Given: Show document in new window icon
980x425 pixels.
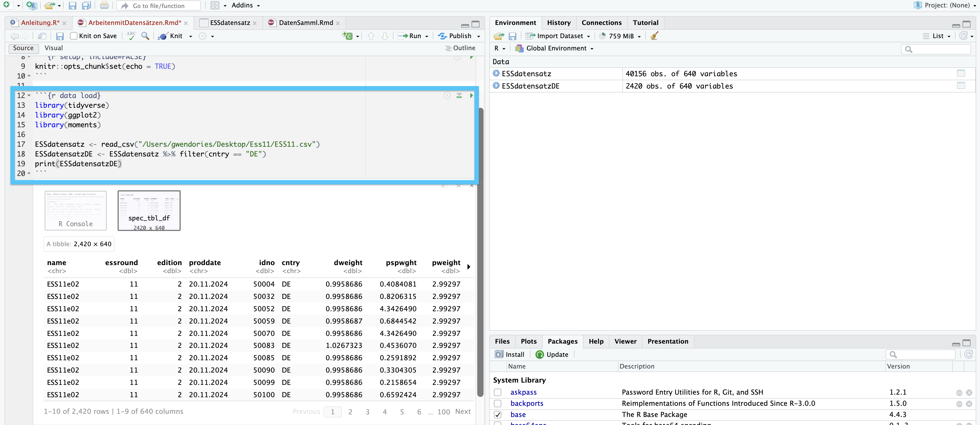Looking at the screenshot, I should click(x=42, y=36).
